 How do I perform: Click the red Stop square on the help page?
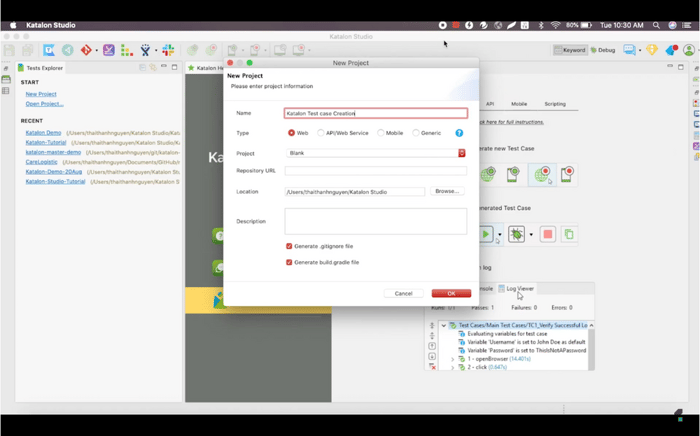(548, 234)
